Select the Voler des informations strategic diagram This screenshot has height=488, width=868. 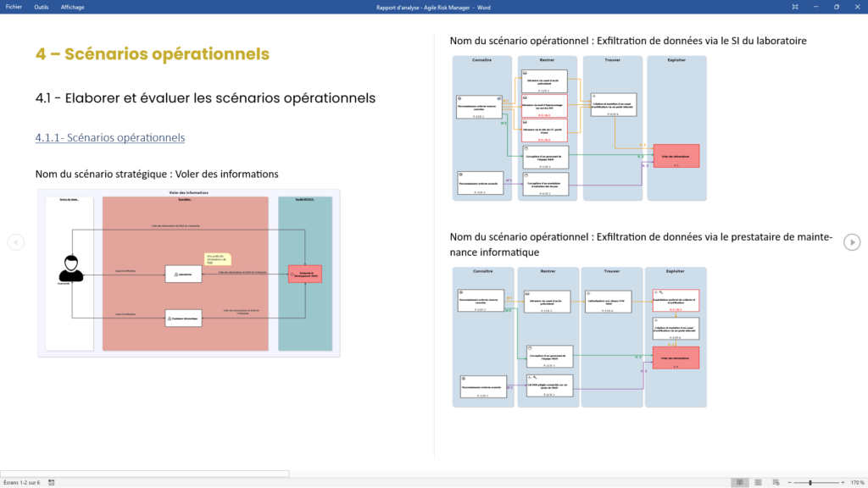click(188, 272)
